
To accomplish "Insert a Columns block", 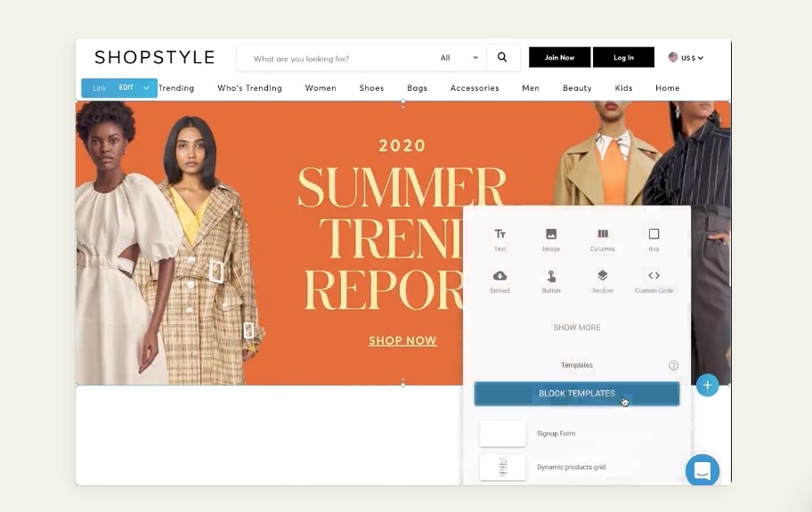I will click(x=602, y=240).
